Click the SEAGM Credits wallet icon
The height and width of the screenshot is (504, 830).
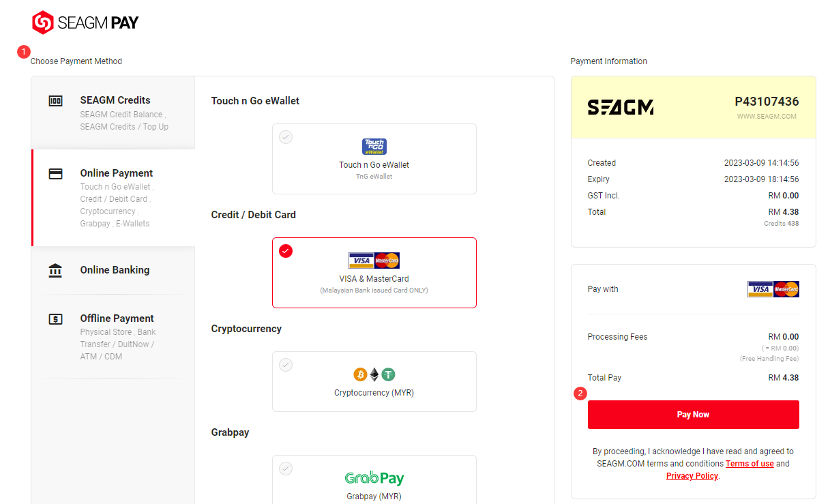[x=55, y=101]
